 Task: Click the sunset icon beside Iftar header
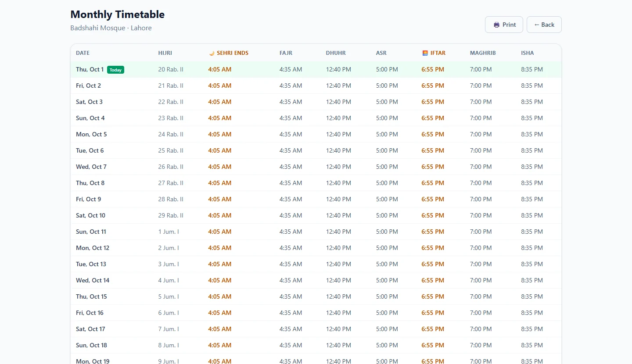[425, 53]
